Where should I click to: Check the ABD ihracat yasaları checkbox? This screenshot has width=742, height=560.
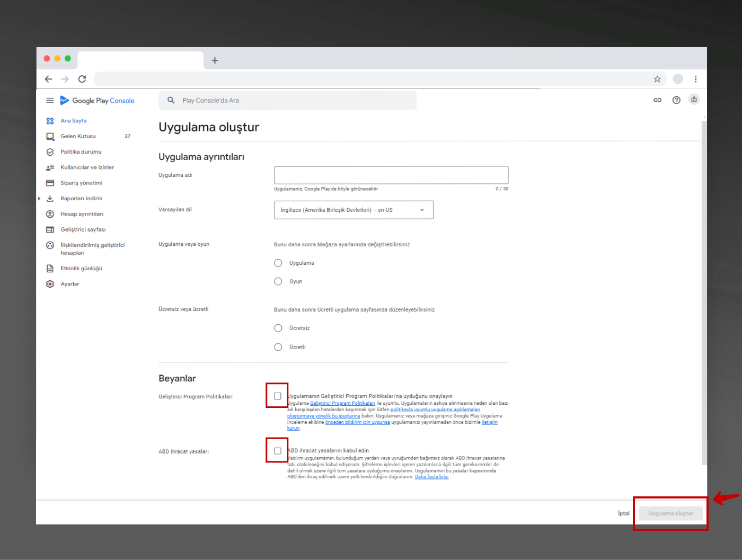click(277, 451)
